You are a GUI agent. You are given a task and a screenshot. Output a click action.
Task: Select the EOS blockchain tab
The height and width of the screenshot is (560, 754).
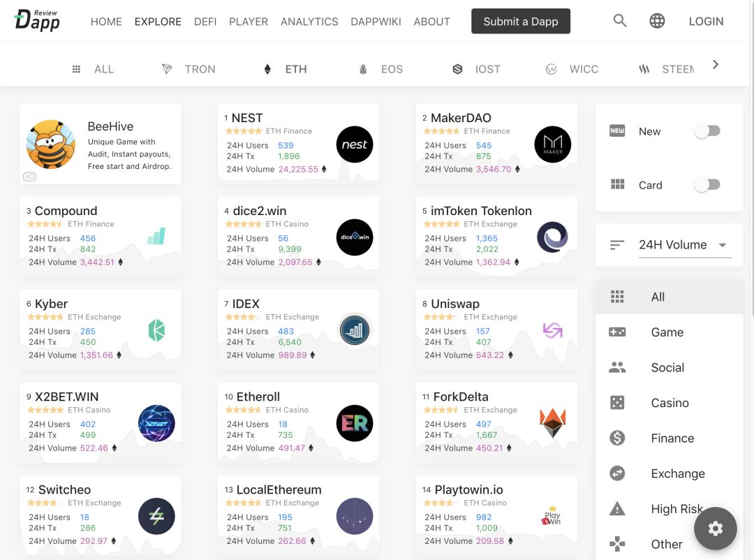pos(381,69)
